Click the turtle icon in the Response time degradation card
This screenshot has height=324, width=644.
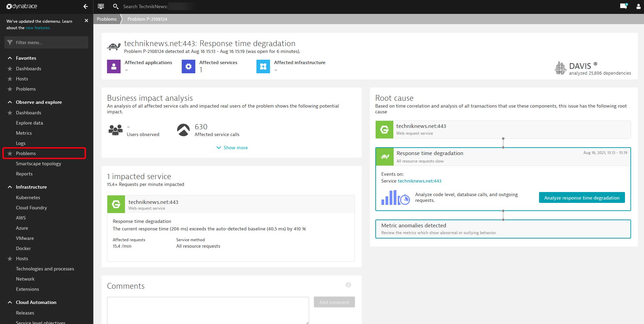point(385,156)
